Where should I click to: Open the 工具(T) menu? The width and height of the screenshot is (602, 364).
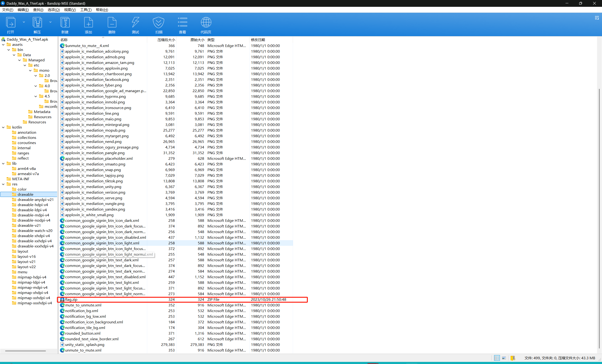pyautogui.click(x=86, y=10)
